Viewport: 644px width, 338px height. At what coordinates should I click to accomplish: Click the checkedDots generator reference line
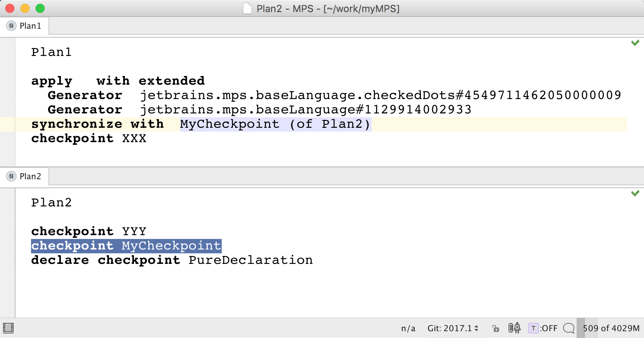pyautogui.click(x=380, y=95)
